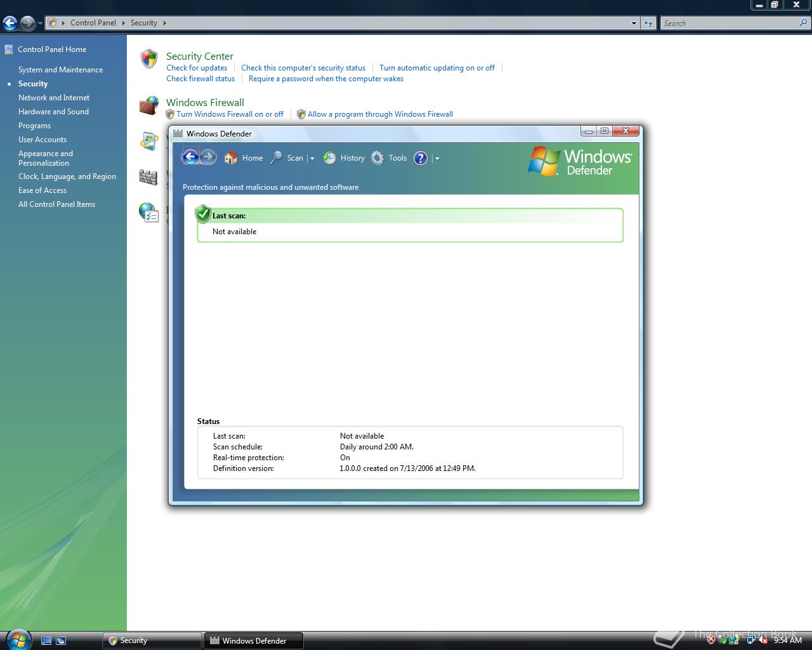Click the Refresh button beside address bar
Viewport: 812px width, 650px height.
[648, 23]
